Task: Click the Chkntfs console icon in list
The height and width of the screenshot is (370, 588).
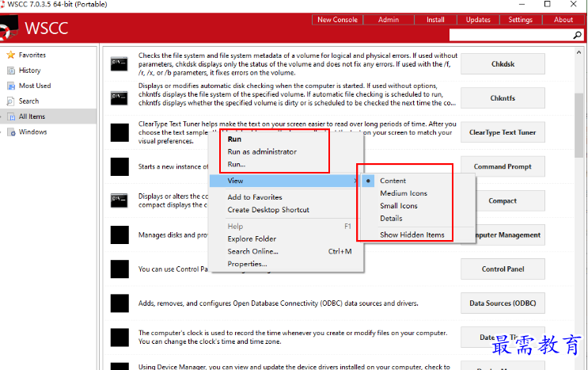Action: [119, 98]
